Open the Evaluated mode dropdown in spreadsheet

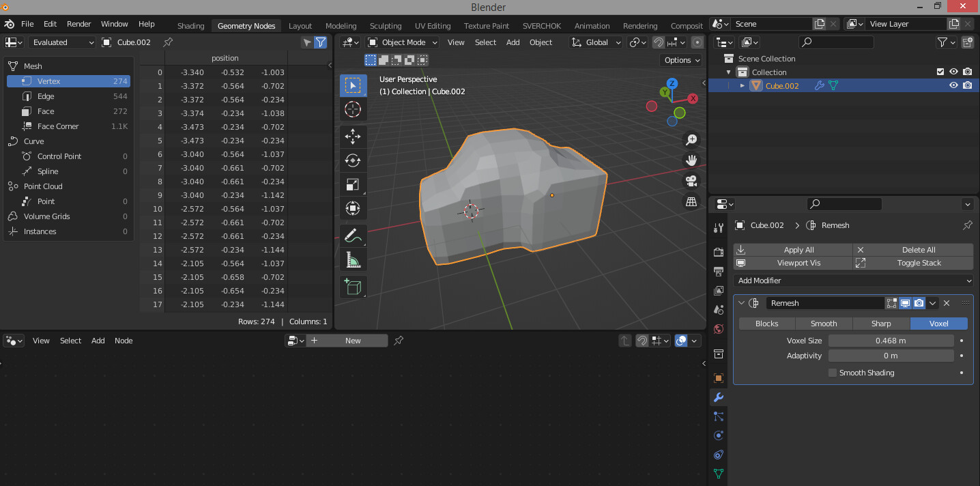[x=62, y=42]
